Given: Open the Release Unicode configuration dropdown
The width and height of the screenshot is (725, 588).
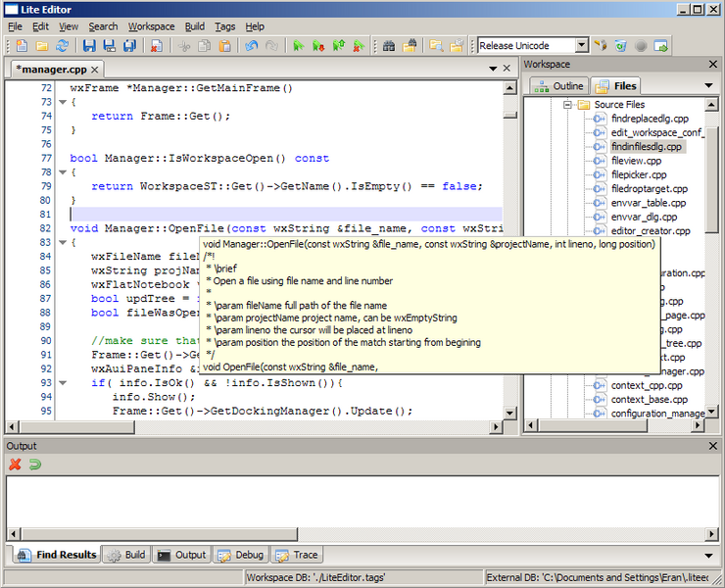Looking at the screenshot, I should [581, 45].
